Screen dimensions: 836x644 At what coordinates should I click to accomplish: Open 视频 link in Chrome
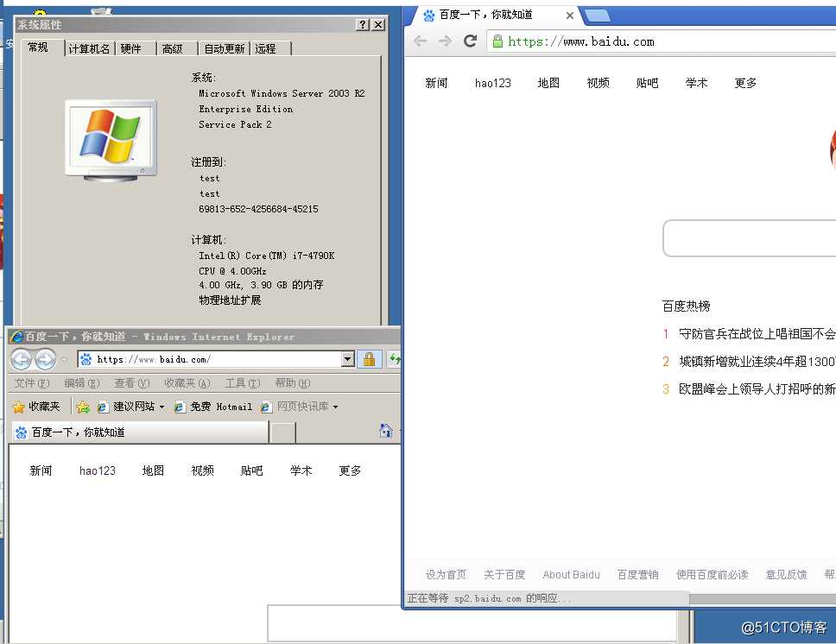(x=598, y=83)
